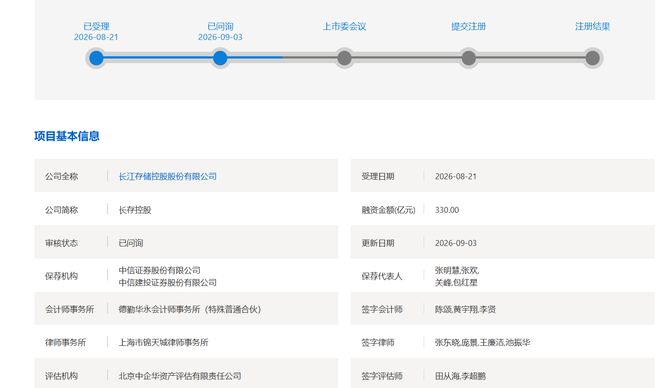
Task: Click the 更新日期 field label
Action: 378,243
